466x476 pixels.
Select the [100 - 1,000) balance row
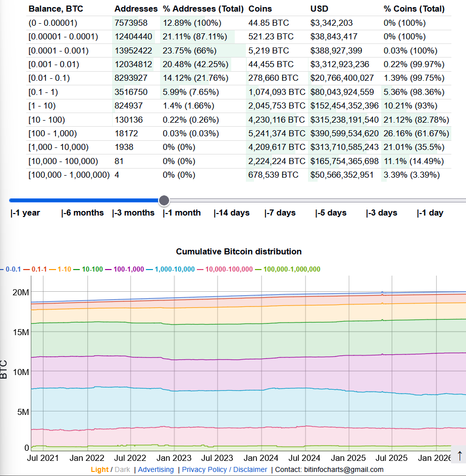click(x=239, y=133)
